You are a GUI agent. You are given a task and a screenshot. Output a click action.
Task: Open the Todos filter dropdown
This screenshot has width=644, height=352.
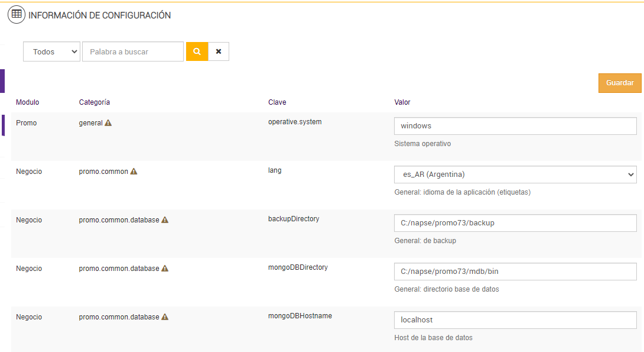52,51
